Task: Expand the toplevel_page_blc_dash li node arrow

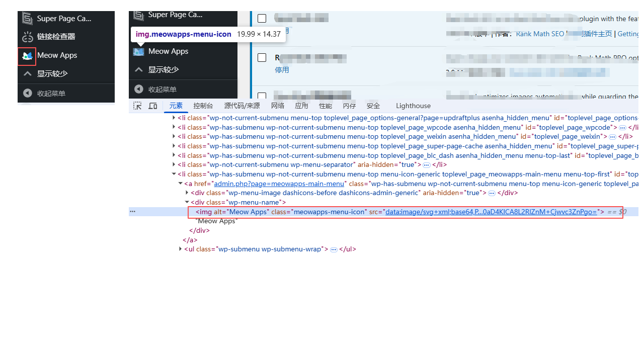Action: pos(174,155)
